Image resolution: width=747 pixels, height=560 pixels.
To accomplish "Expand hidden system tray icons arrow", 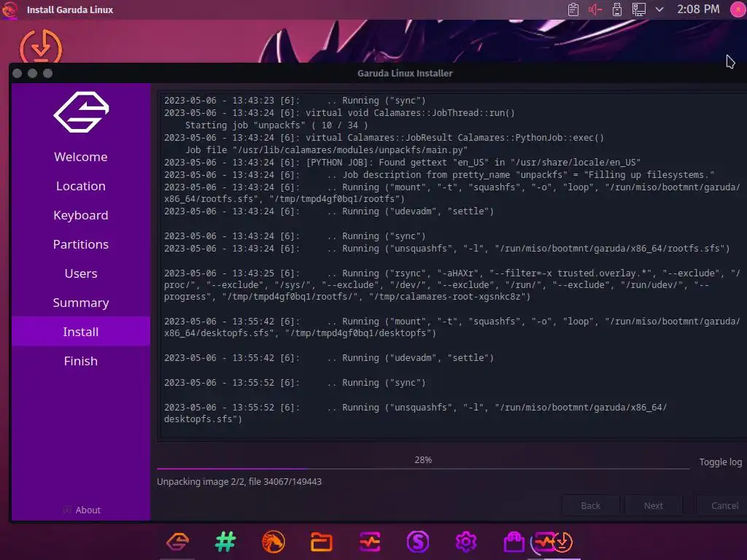I will pyautogui.click(x=659, y=9).
